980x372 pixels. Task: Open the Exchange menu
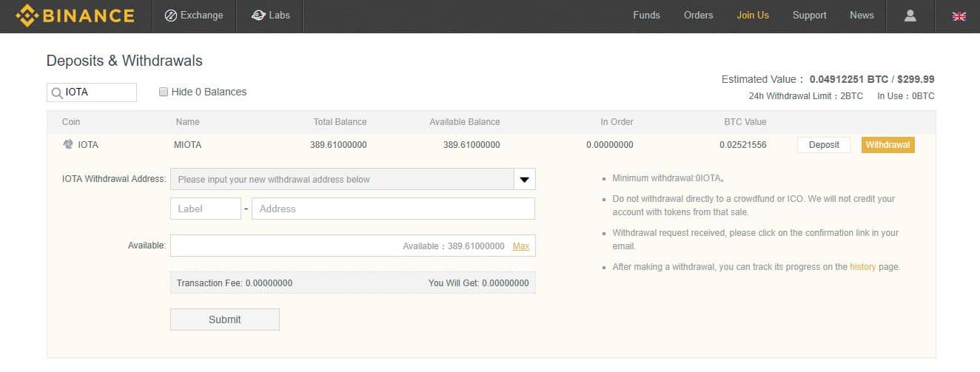[x=194, y=16]
